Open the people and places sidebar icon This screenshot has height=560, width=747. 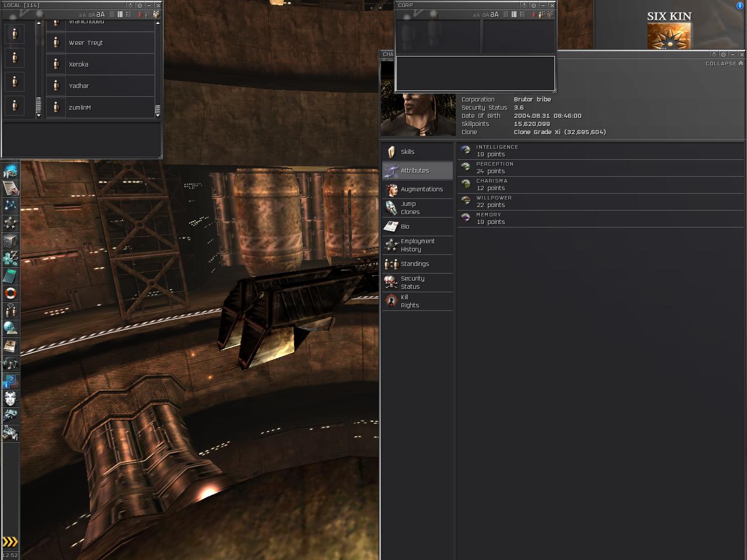[11, 310]
